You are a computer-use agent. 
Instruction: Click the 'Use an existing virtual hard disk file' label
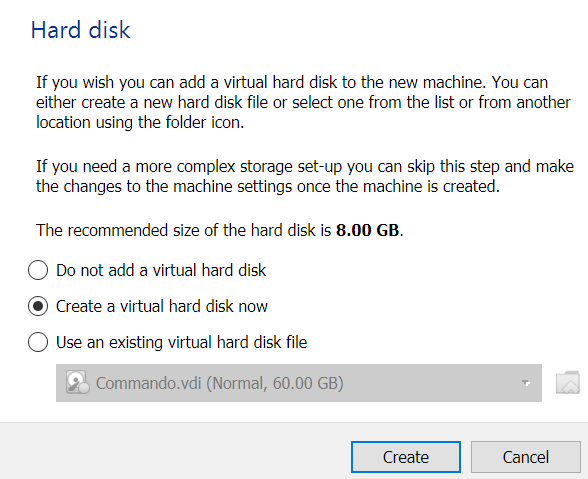[x=182, y=342]
